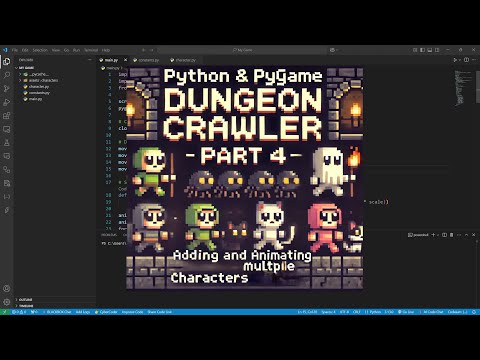480x360 pixels.
Task: Open editor More Actions ellipsis
Action: 474,60
